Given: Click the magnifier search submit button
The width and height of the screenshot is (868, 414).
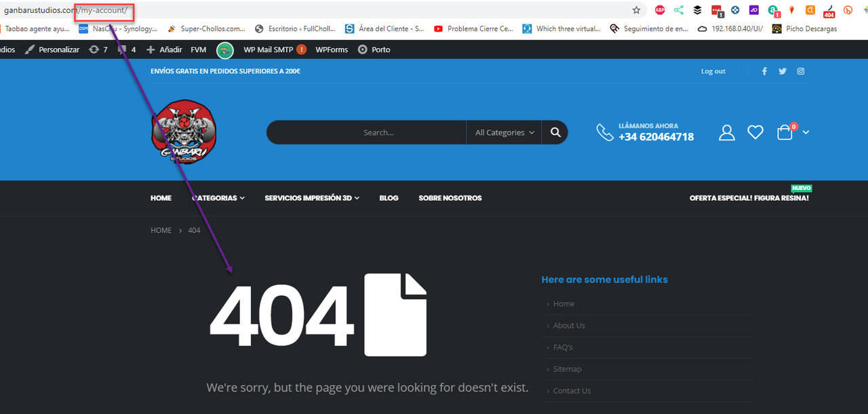Looking at the screenshot, I should (555, 132).
